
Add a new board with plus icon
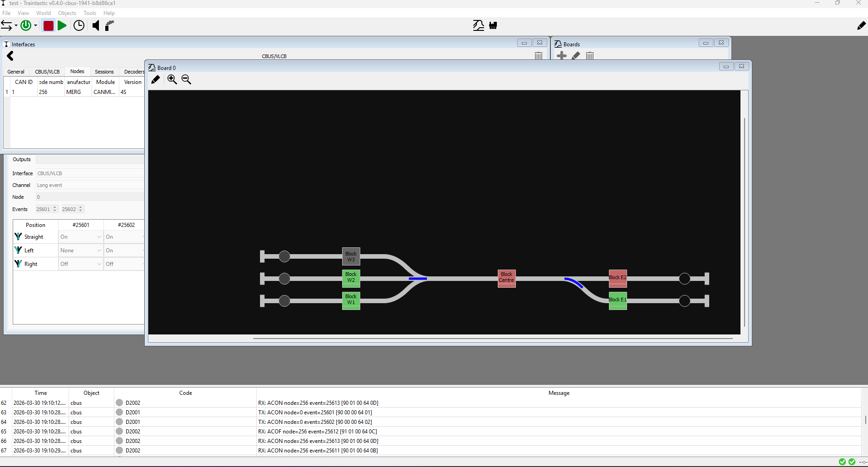tap(562, 56)
